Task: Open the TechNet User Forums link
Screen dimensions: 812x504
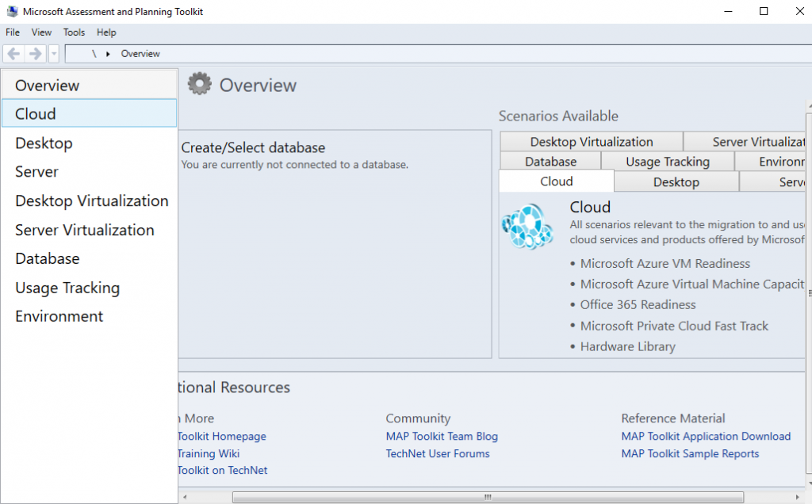Action: tap(438, 453)
